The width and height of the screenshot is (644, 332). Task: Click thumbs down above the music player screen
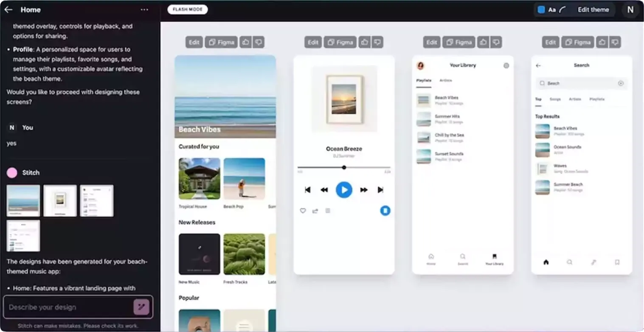[x=377, y=42]
